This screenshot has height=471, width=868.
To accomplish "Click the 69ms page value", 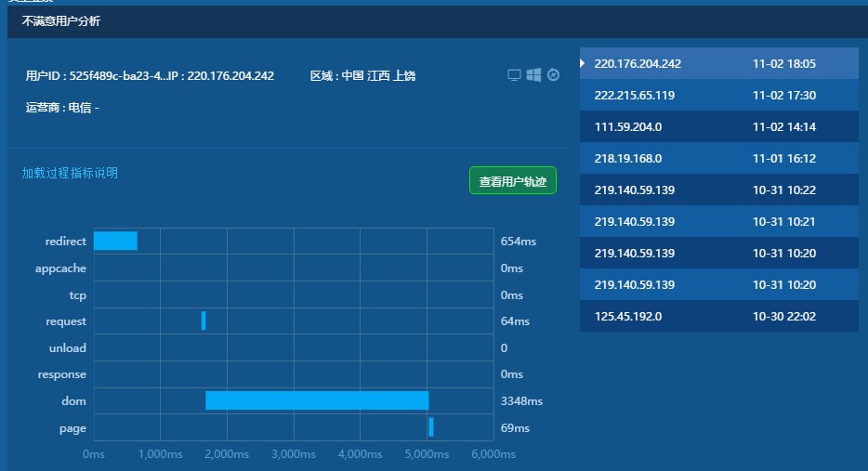I will (x=515, y=428).
